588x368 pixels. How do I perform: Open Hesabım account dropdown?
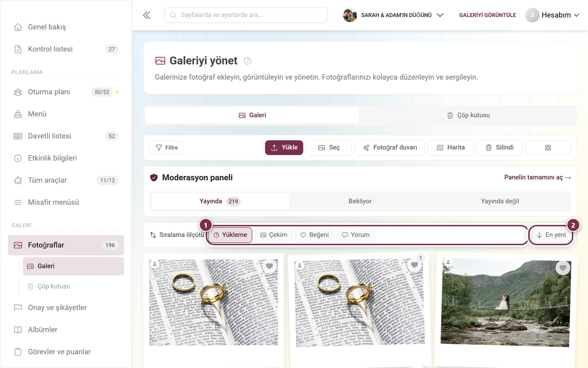coord(552,15)
